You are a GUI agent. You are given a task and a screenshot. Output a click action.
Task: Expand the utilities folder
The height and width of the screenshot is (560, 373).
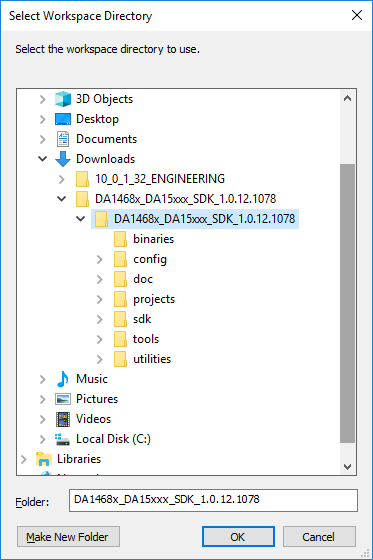tap(100, 359)
